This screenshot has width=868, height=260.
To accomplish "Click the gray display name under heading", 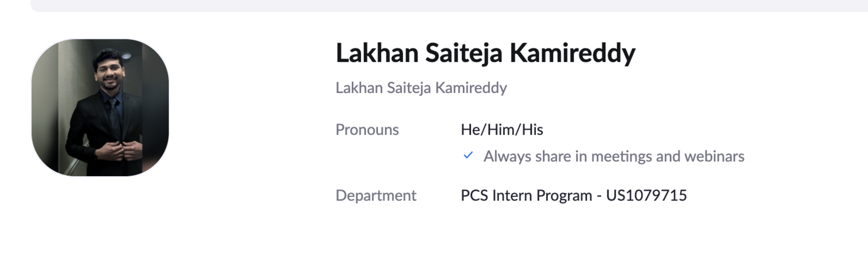I will (x=421, y=88).
